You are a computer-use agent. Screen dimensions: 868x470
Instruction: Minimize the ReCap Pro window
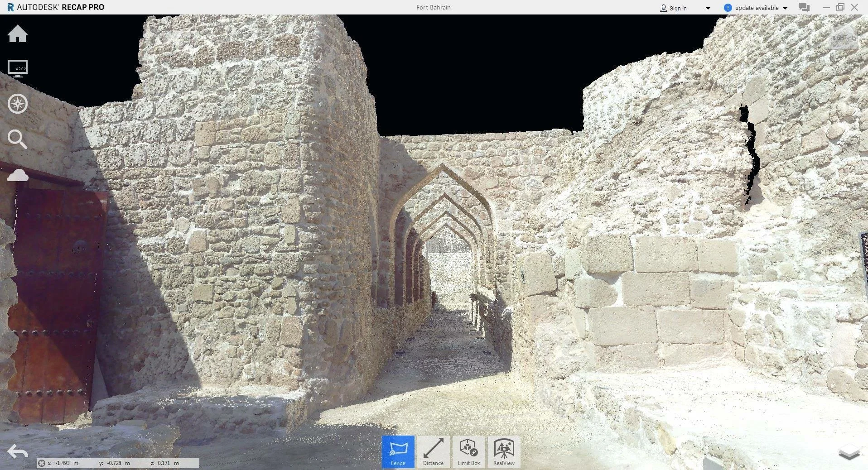pyautogui.click(x=826, y=7)
